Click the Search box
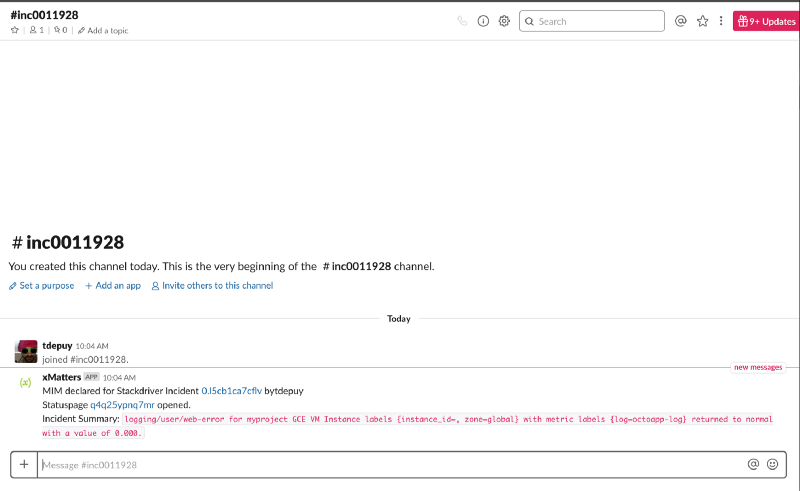 (592, 21)
